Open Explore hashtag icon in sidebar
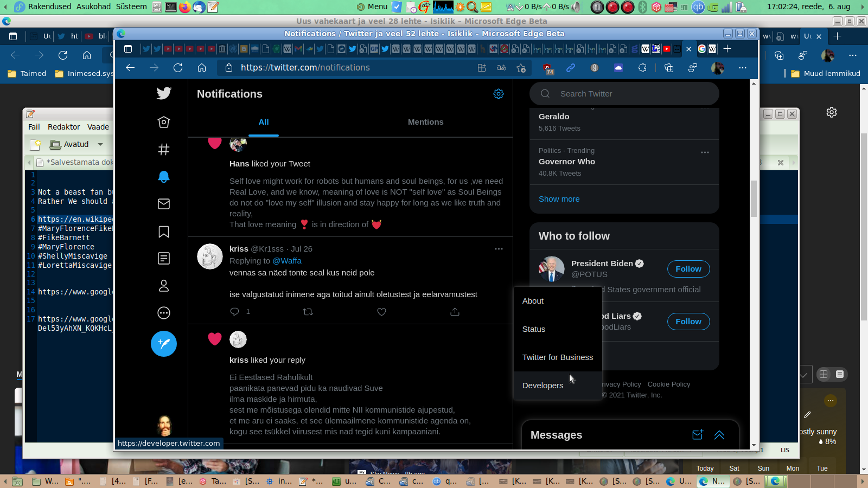 [x=164, y=149]
